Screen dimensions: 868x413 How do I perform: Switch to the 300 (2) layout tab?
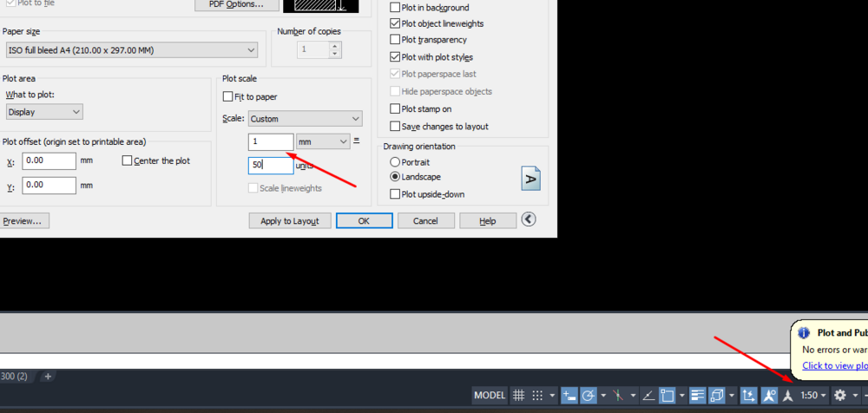click(15, 377)
